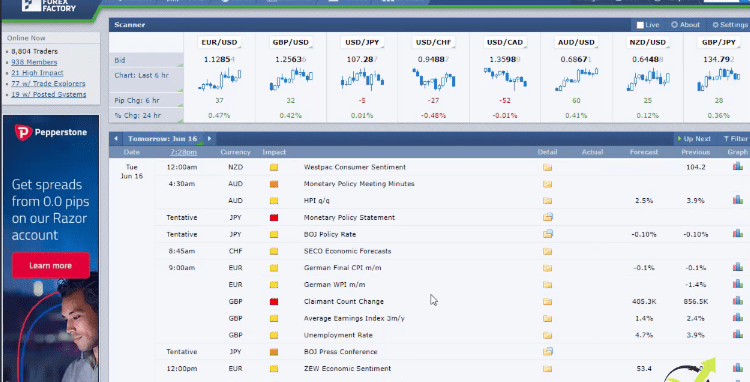Open detail folder for Average Earnings Index
The height and width of the screenshot is (382, 750).
point(547,318)
